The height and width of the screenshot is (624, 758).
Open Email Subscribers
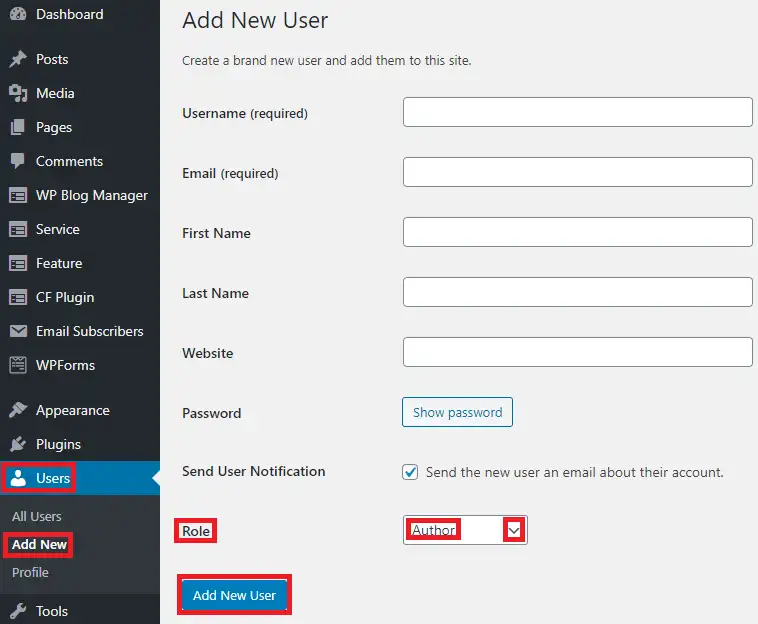(89, 331)
